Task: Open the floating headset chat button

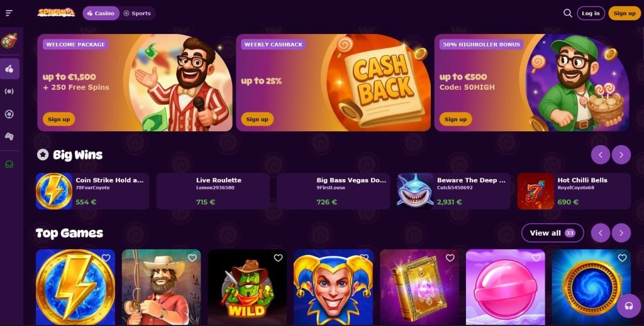Action: [x=628, y=306]
